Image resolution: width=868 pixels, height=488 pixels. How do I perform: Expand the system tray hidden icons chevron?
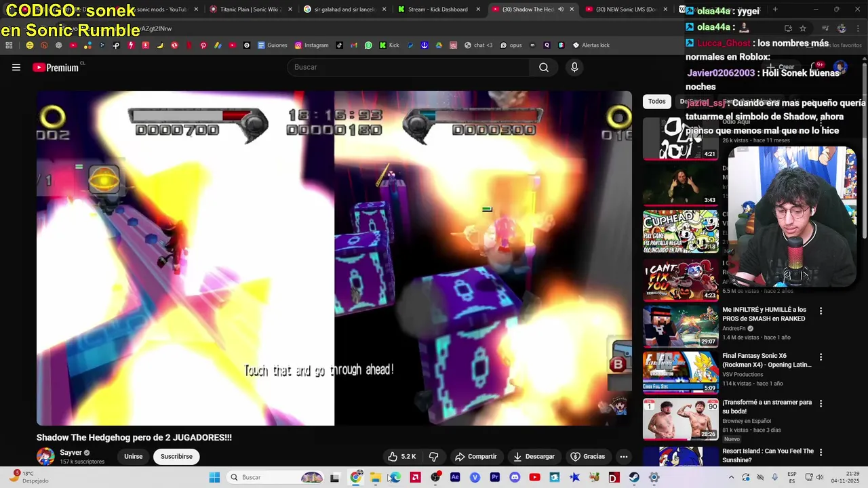(x=731, y=477)
